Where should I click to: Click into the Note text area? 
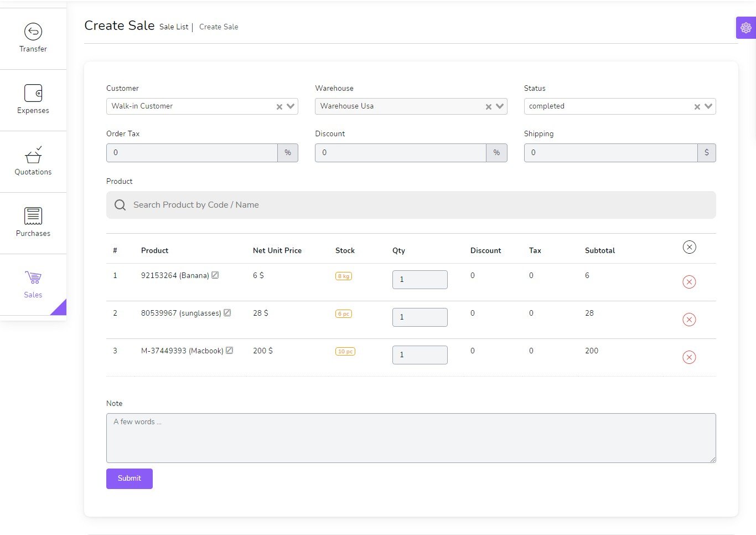(411, 438)
